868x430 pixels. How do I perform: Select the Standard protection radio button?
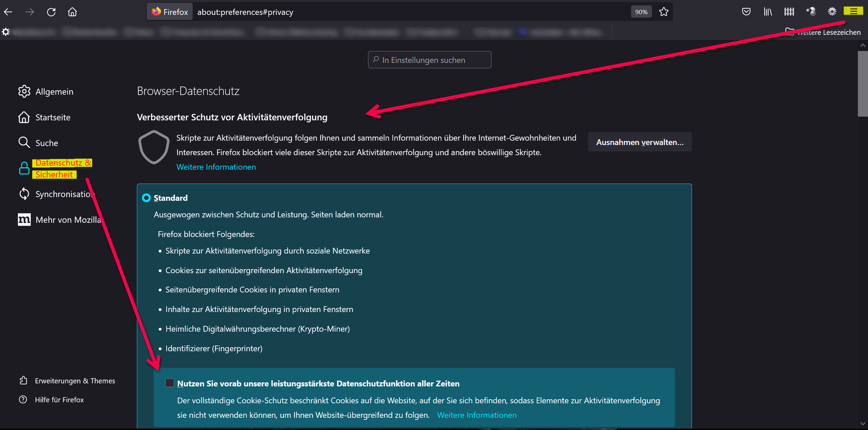(x=146, y=198)
